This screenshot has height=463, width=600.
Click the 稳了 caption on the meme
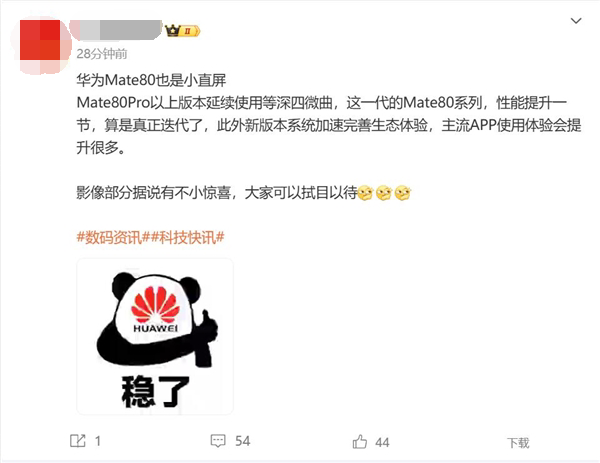coord(155,391)
